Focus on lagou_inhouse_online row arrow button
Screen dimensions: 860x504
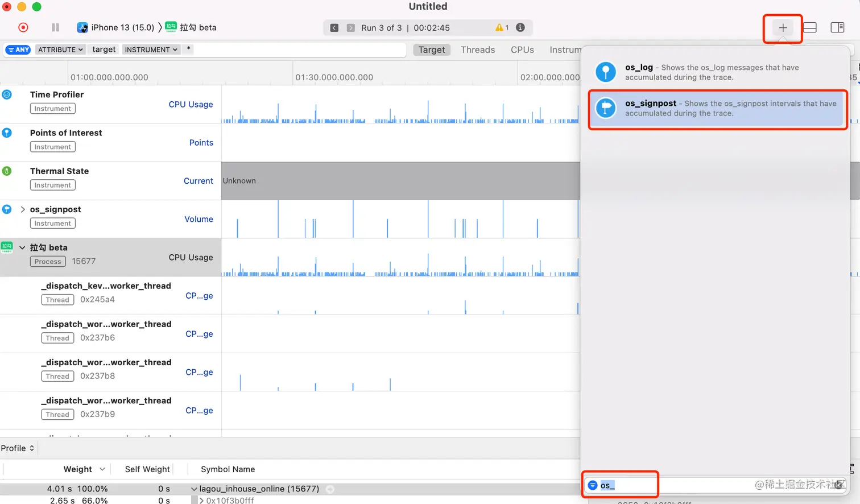coord(330,489)
